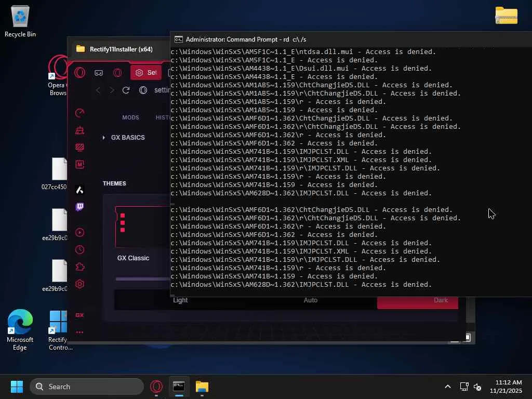The height and width of the screenshot is (399, 532).
Task: Click the taskbar Search box
Action: point(87,387)
